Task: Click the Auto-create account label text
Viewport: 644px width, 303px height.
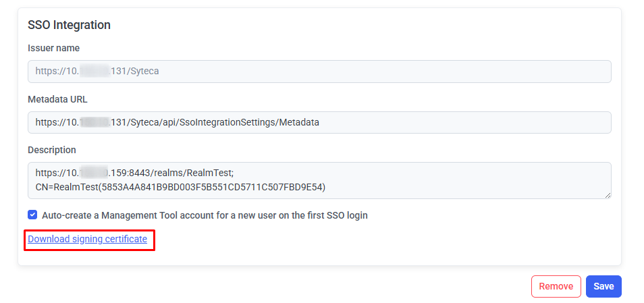Action: pos(204,215)
